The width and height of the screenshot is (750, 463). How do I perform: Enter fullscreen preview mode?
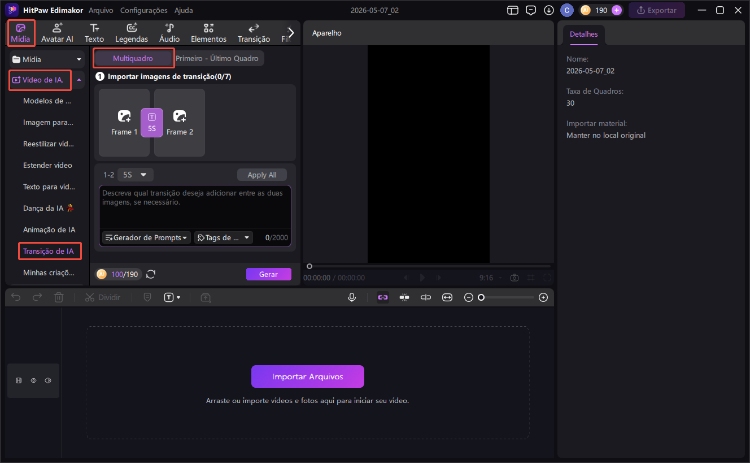point(547,277)
